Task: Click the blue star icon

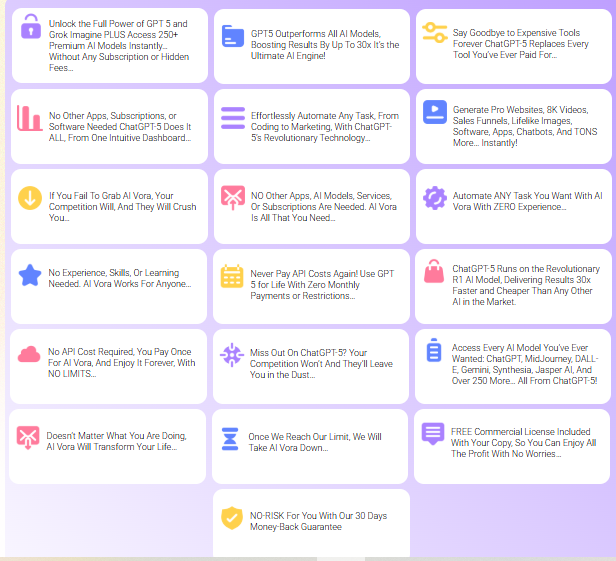Action: click(x=29, y=276)
